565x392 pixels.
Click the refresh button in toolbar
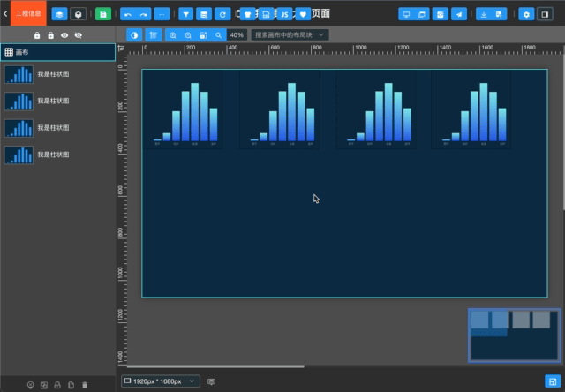[x=222, y=14]
